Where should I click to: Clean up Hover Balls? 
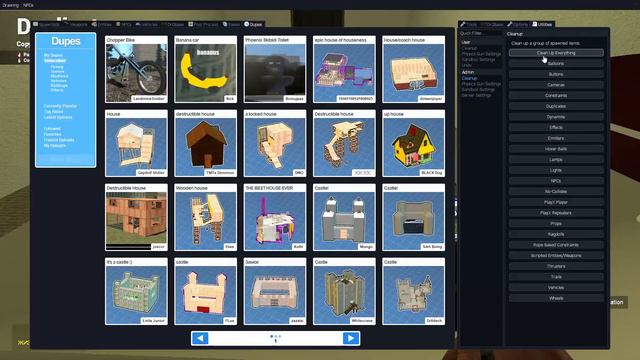(x=556, y=149)
